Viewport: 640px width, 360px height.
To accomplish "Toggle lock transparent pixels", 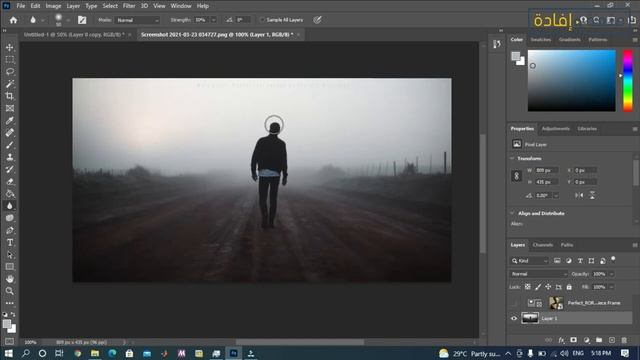I will 527,287.
